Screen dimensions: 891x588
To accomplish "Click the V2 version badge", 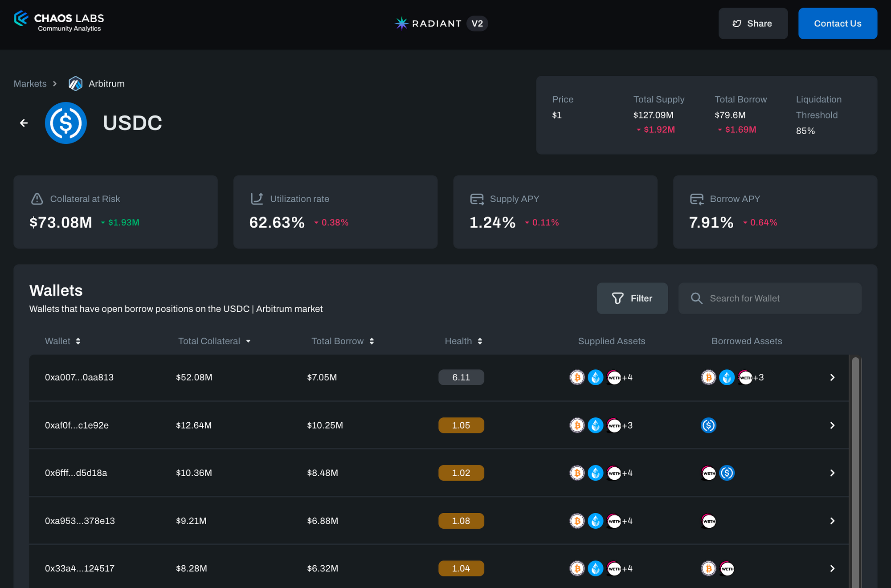I will [x=477, y=24].
